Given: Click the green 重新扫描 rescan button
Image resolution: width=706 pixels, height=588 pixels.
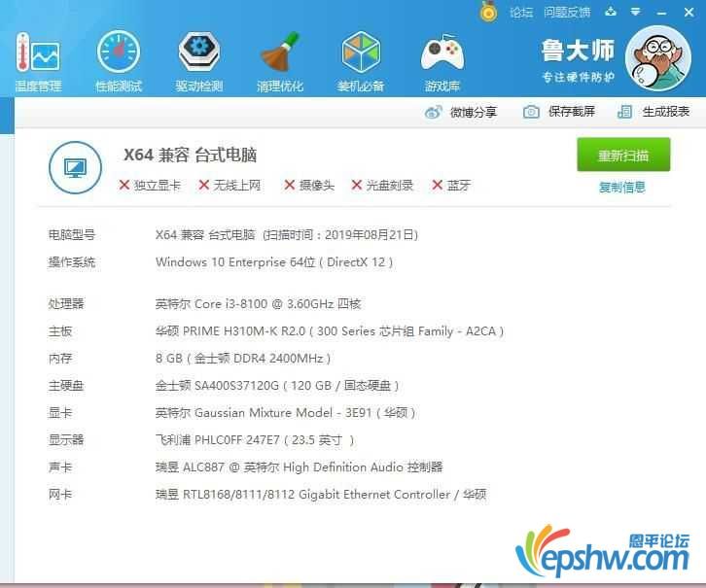Looking at the screenshot, I should [x=623, y=155].
